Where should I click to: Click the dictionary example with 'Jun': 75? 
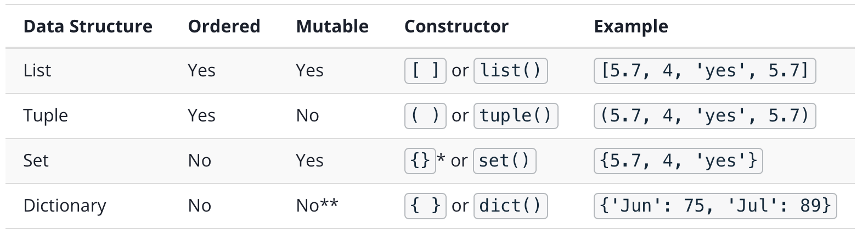[715, 206]
